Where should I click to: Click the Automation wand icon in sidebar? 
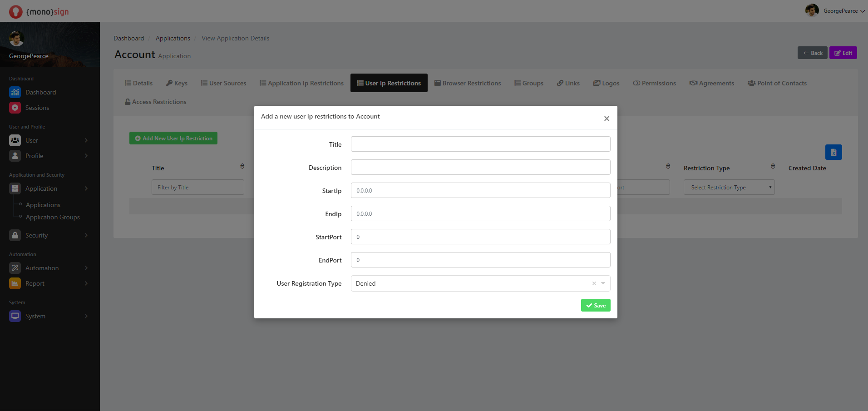pos(15,268)
